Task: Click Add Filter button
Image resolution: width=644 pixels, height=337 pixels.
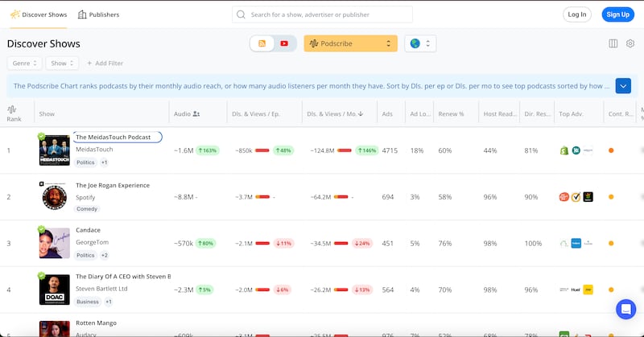Action: [x=105, y=64]
